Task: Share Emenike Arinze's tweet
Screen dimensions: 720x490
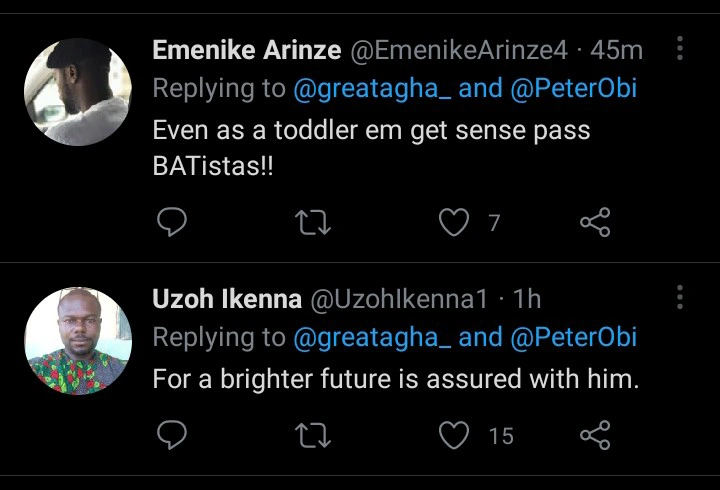Action: click(595, 223)
